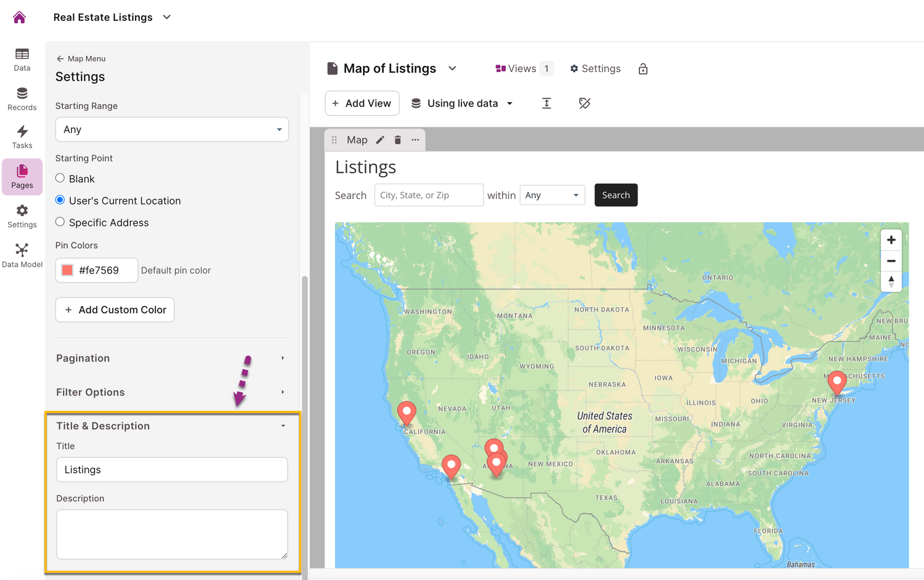This screenshot has height=580, width=924.
Task: Click the home icon in top-left corner
Action: (x=20, y=17)
